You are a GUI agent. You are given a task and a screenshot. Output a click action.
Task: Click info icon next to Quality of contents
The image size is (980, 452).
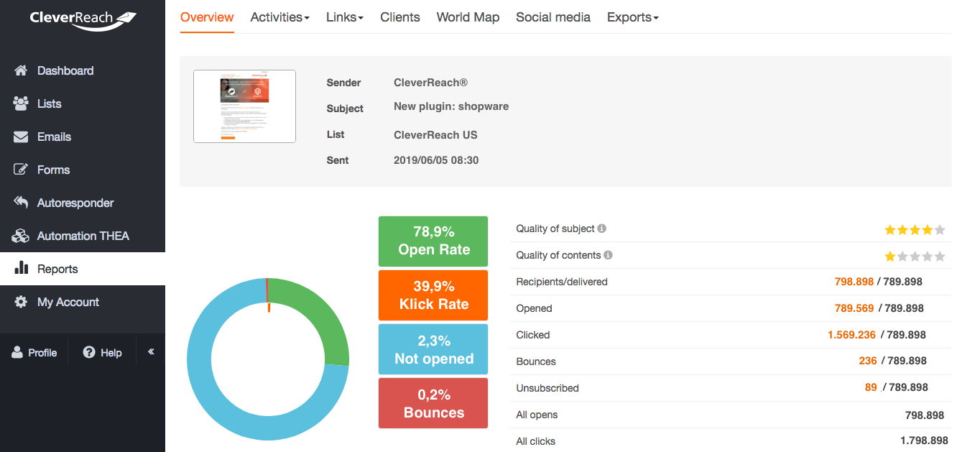[609, 255]
